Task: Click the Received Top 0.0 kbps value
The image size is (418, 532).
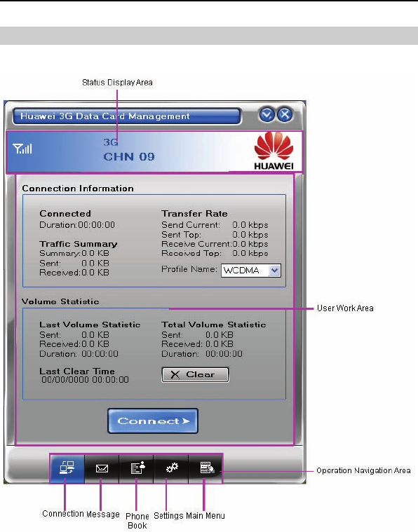Action: coord(250,254)
